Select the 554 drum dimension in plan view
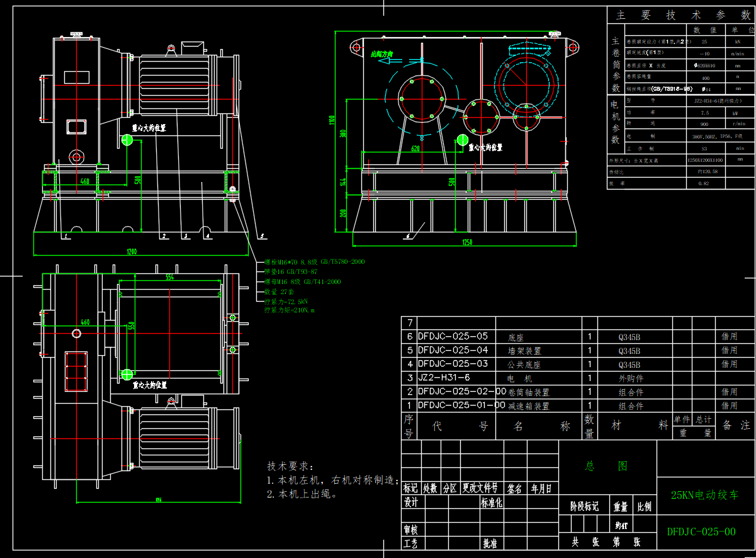Screen dimensions: 756x558 coord(169,278)
